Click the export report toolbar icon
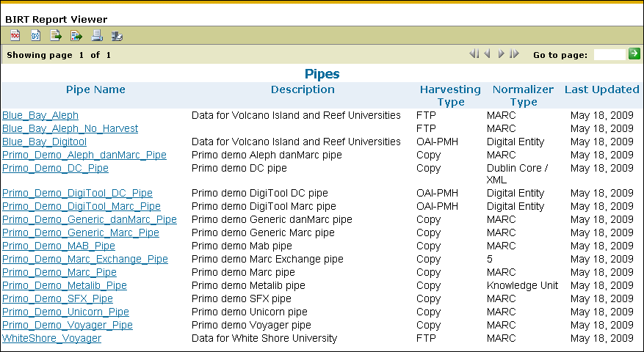644x352 pixels. (76, 36)
